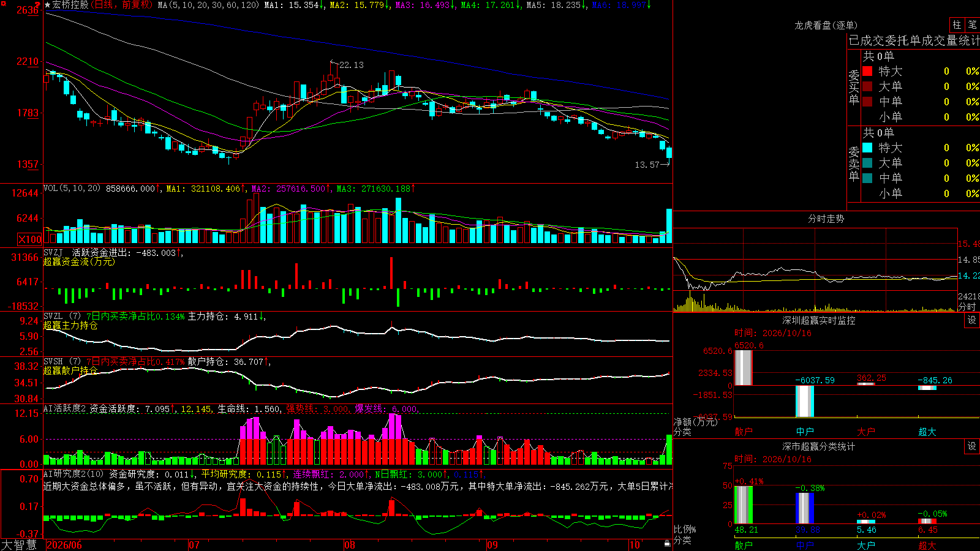Click the dark red 中单 buy swatch
This screenshot has height=551, width=980.
(x=867, y=102)
